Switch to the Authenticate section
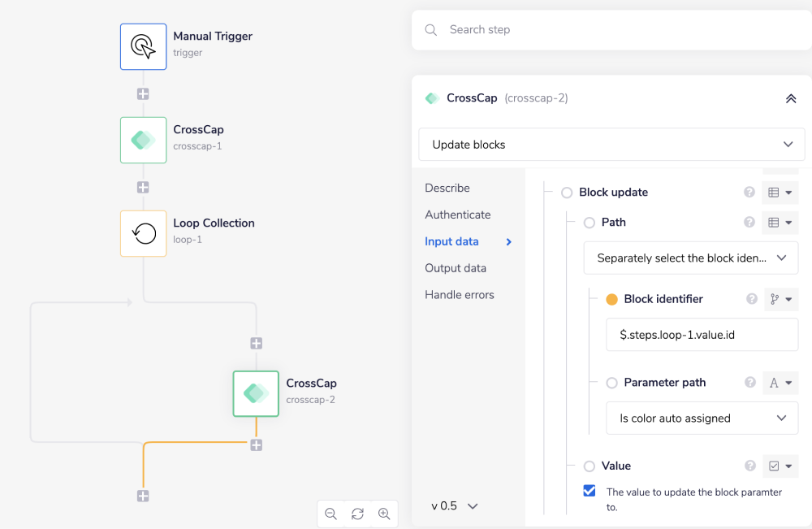This screenshot has width=812, height=529. pyautogui.click(x=457, y=215)
